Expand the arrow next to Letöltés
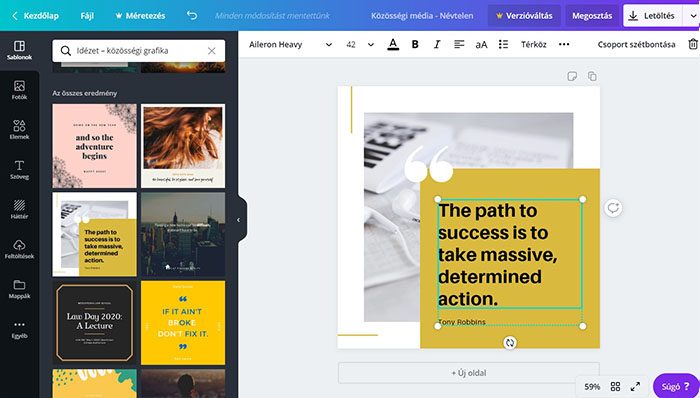Screen dimensions: 700x398 pyautogui.click(x=692, y=16)
